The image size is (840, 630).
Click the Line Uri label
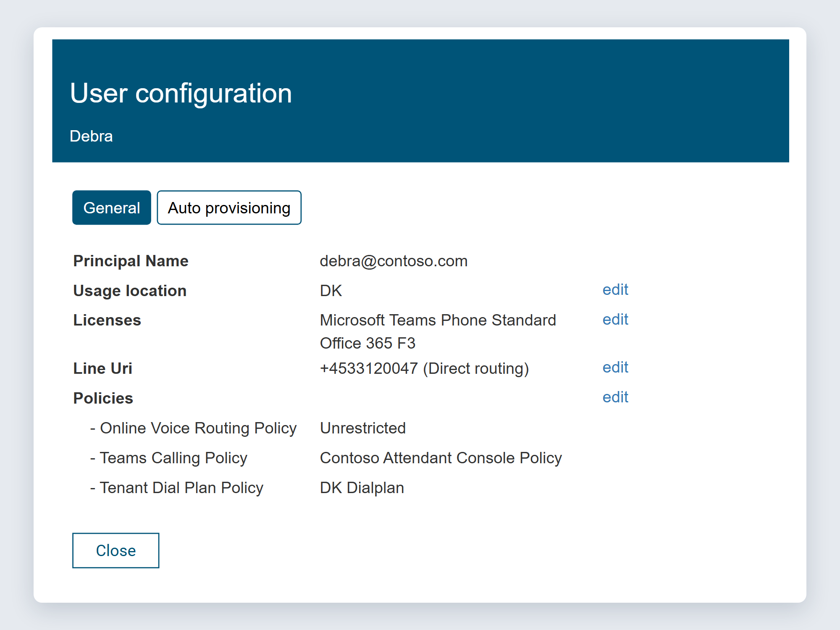tap(102, 368)
